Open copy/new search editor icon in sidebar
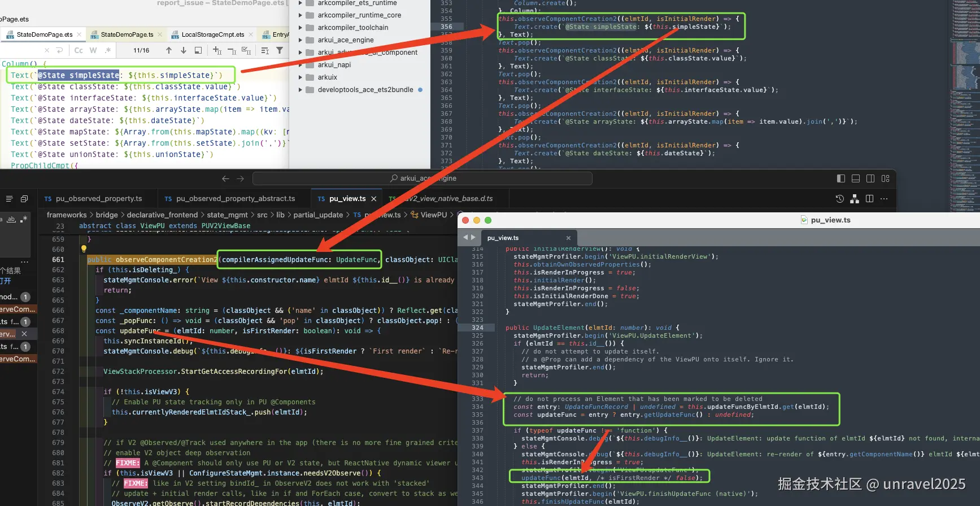 (x=24, y=199)
